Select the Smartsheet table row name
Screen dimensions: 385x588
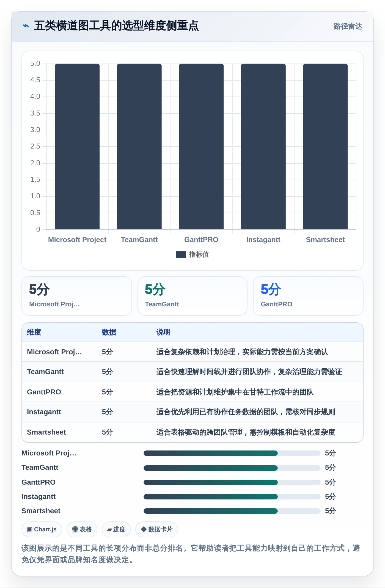coord(46,432)
